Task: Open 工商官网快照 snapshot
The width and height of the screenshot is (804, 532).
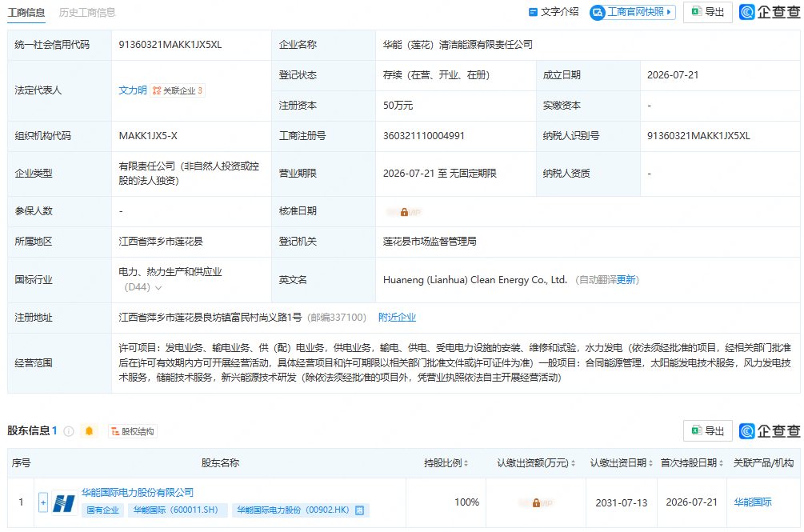Action: point(632,12)
